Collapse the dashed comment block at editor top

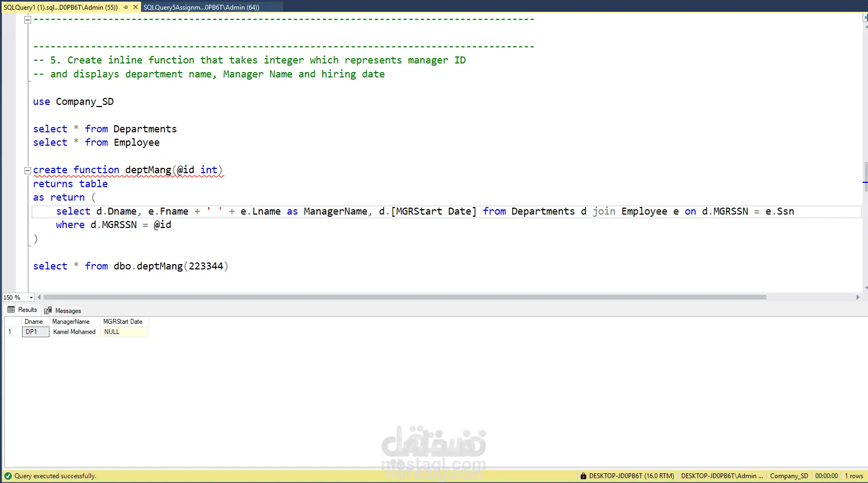pos(27,20)
